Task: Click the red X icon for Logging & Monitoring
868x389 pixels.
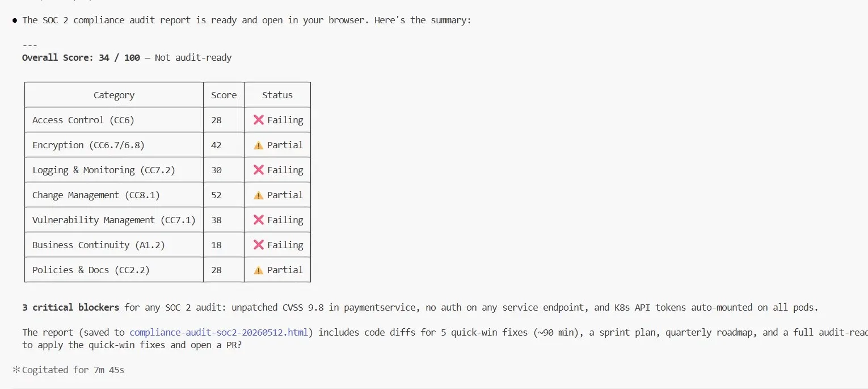Action: tap(259, 170)
